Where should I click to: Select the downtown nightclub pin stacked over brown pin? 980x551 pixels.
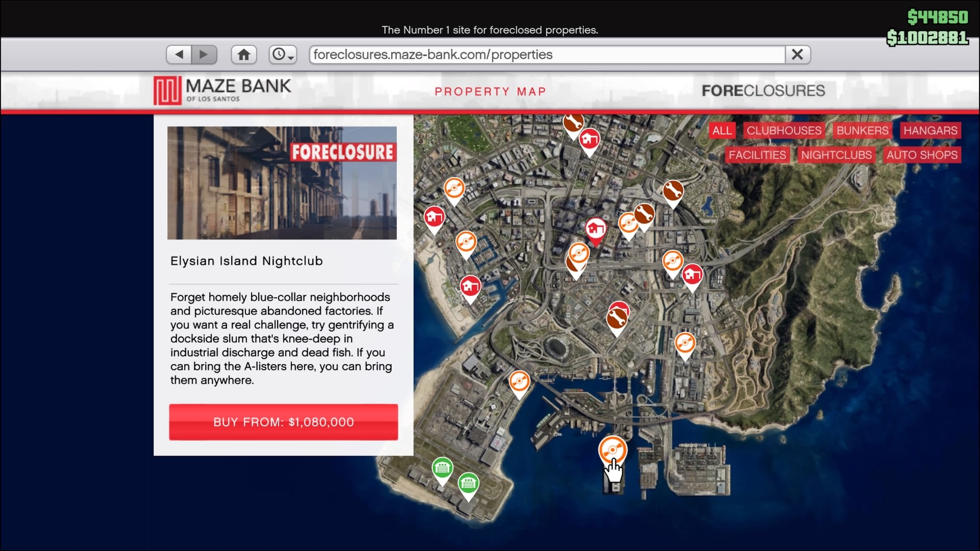579,254
